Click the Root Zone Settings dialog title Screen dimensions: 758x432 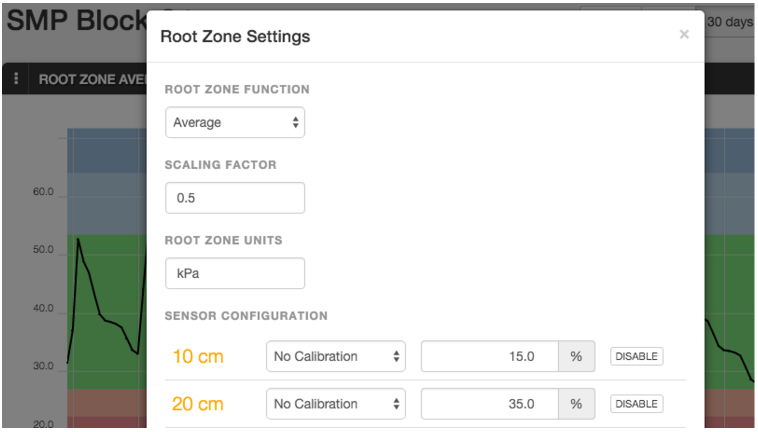click(236, 37)
